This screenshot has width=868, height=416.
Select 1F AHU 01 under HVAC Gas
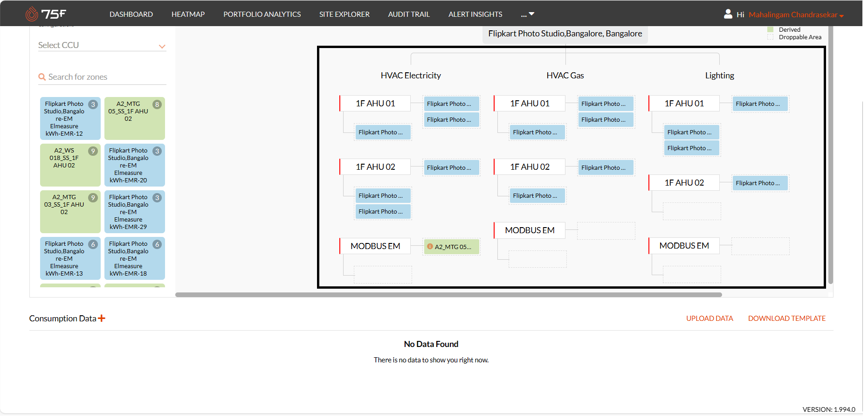click(x=530, y=104)
